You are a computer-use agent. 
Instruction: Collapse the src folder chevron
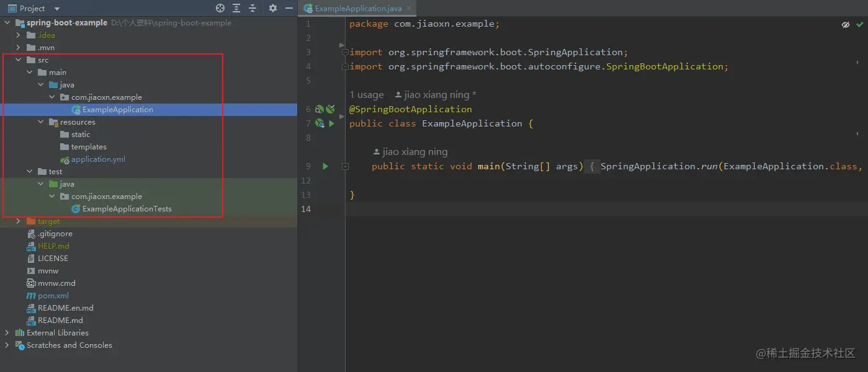[19, 60]
